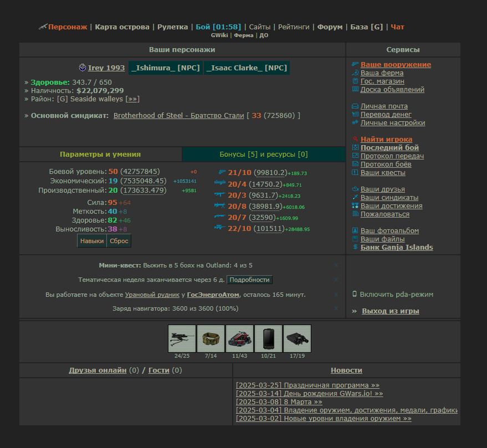Click the shop icon beside Гос. магазин
The width and height of the screenshot is (487, 448).
tap(355, 81)
